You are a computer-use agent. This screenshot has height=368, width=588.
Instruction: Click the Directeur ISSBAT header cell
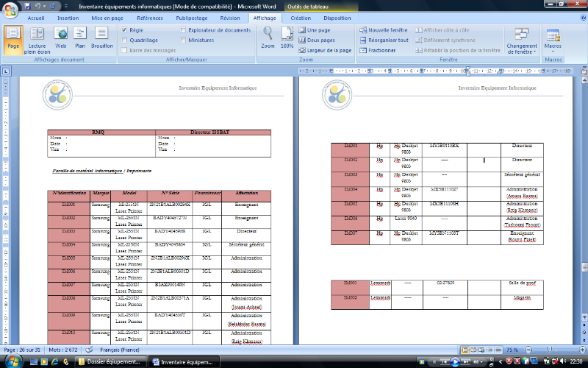pyautogui.click(x=213, y=132)
